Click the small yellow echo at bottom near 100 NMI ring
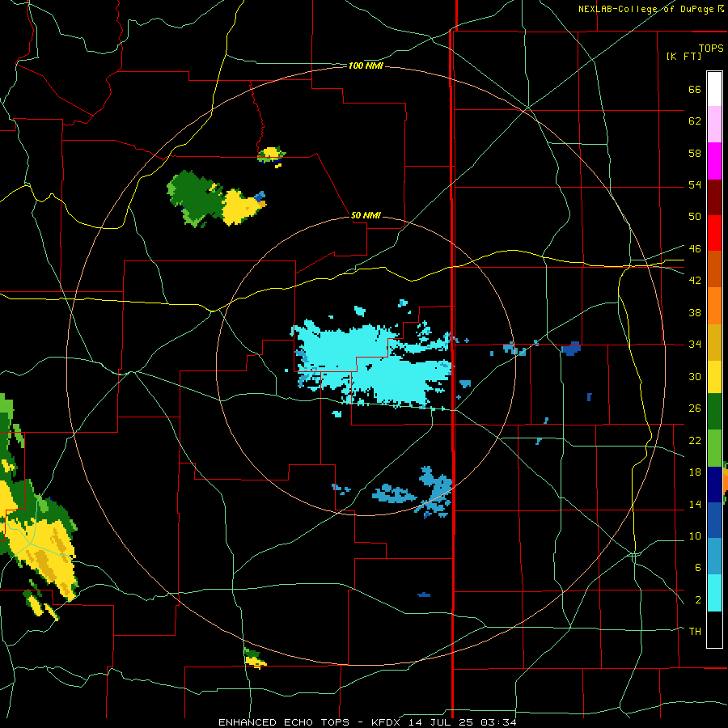The height and width of the screenshot is (728, 728). pyautogui.click(x=255, y=658)
